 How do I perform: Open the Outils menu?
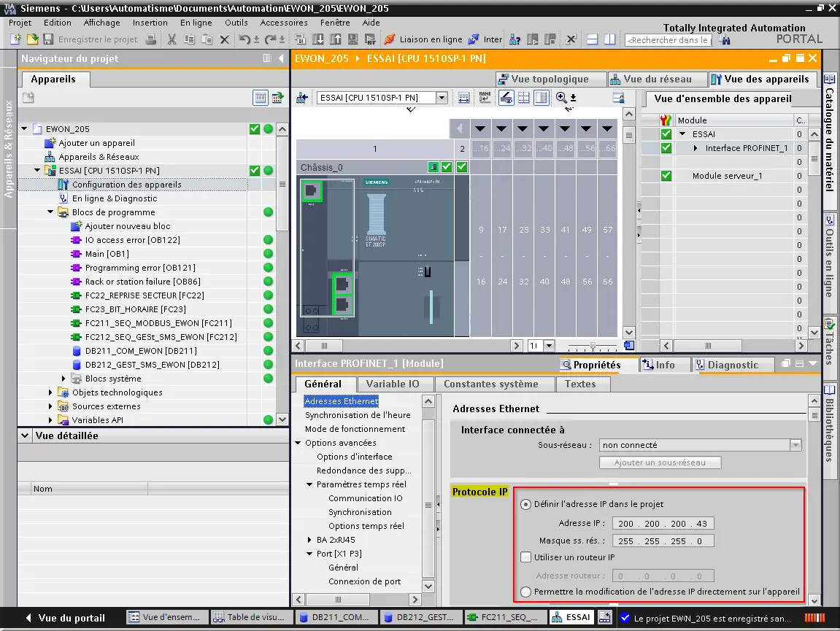[x=236, y=23]
